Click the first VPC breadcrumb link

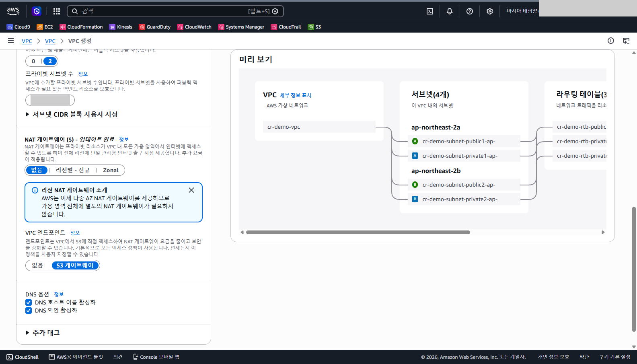(27, 41)
